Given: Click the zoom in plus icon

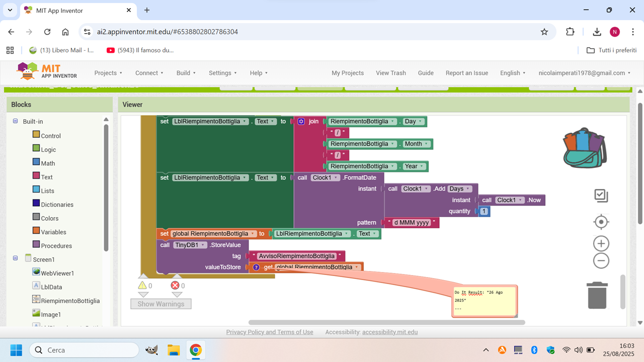Looking at the screenshot, I should point(601,244).
